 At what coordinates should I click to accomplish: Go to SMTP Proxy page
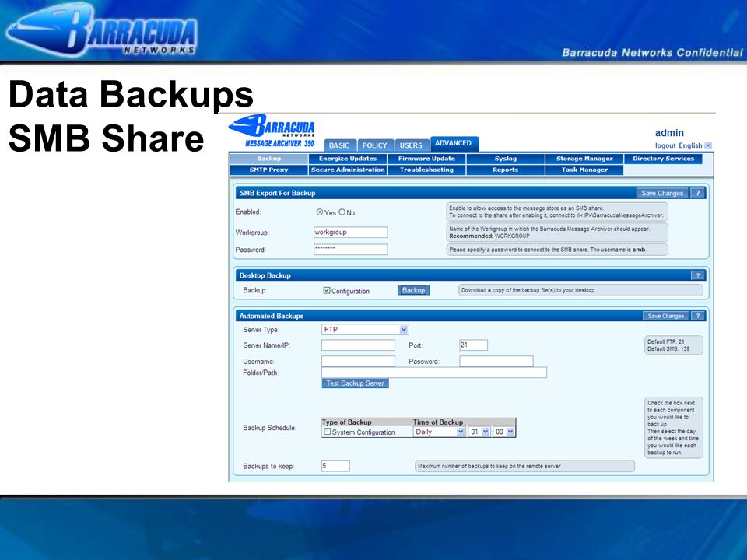[x=268, y=170]
